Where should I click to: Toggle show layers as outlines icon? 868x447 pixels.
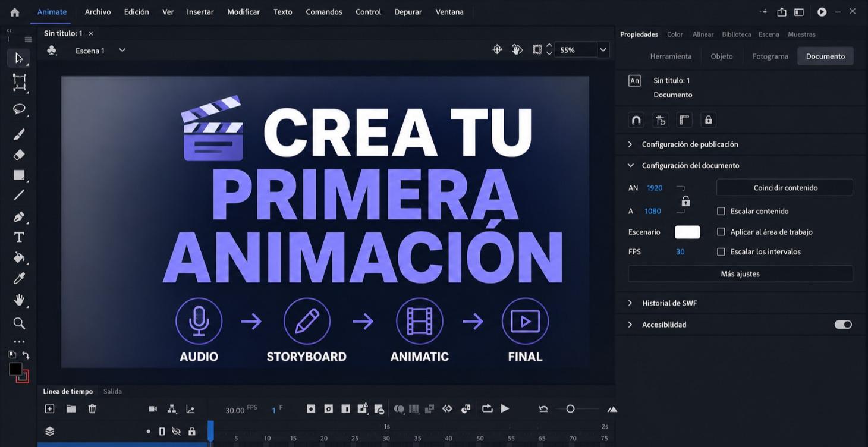(162, 432)
